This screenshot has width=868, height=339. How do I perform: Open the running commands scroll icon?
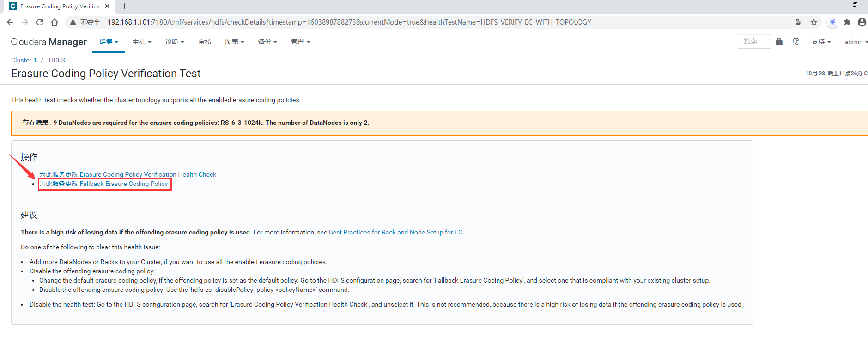(x=795, y=42)
